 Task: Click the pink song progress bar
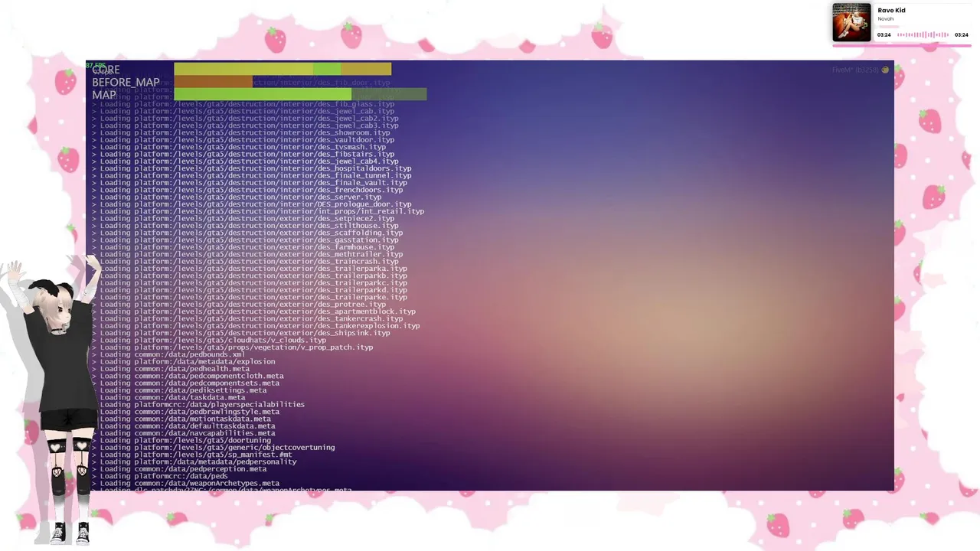point(902,46)
